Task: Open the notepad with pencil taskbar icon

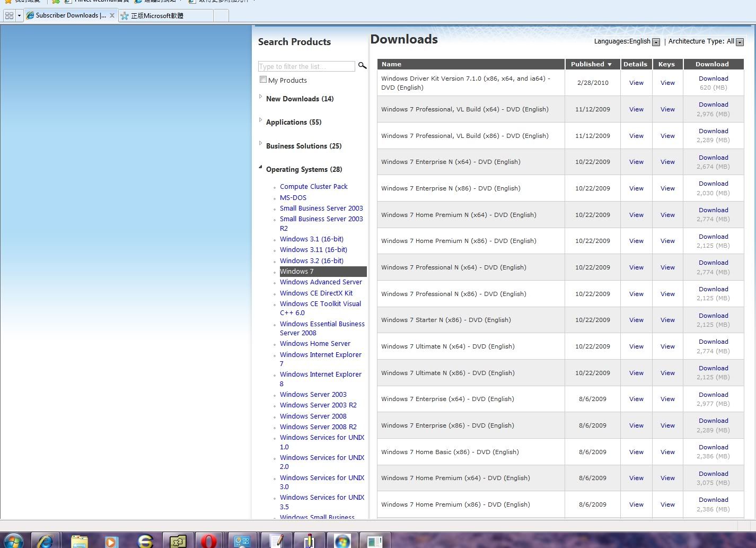Action: (x=276, y=541)
